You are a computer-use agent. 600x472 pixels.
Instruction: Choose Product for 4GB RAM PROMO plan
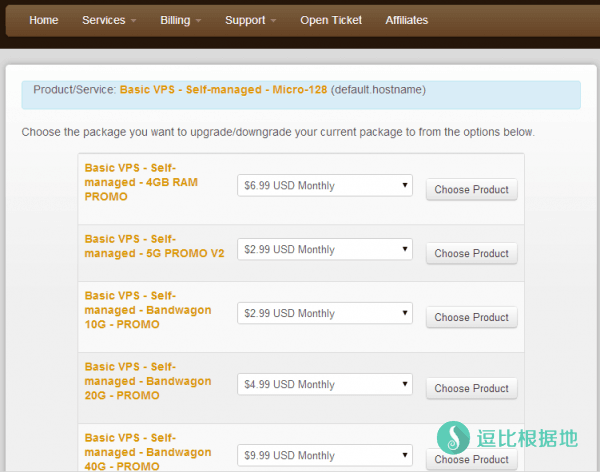point(471,190)
